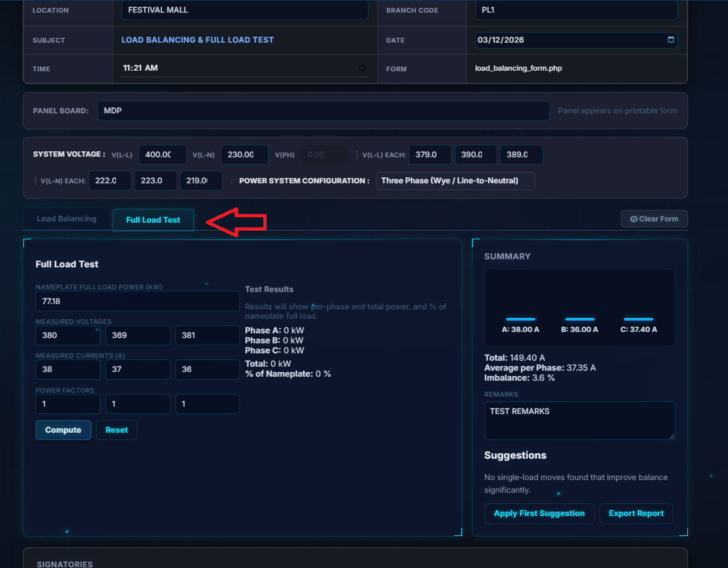Click the V(L-L) system voltage input 400.00
This screenshot has height=568, width=728.
pos(162,155)
